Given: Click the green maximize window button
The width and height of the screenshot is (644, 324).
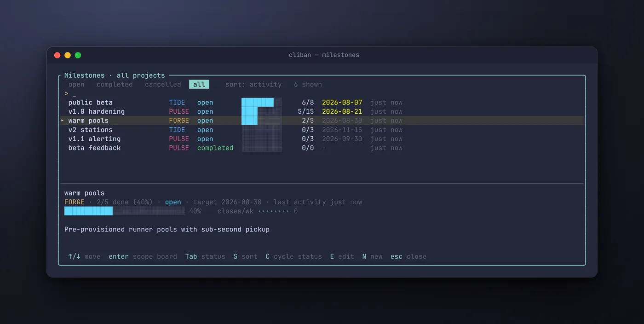Looking at the screenshot, I should (x=78, y=55).
